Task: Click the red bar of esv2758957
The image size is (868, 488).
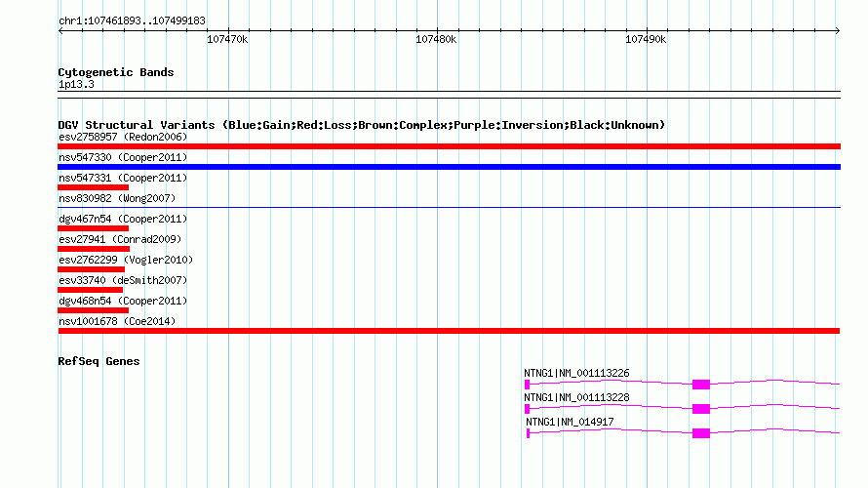Action: (x=449, y=146)
